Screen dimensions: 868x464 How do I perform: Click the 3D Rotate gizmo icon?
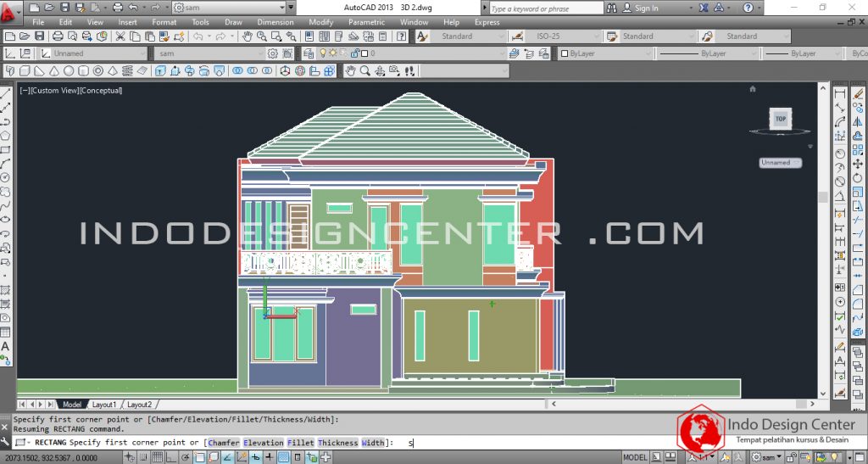tap(300, 71)
